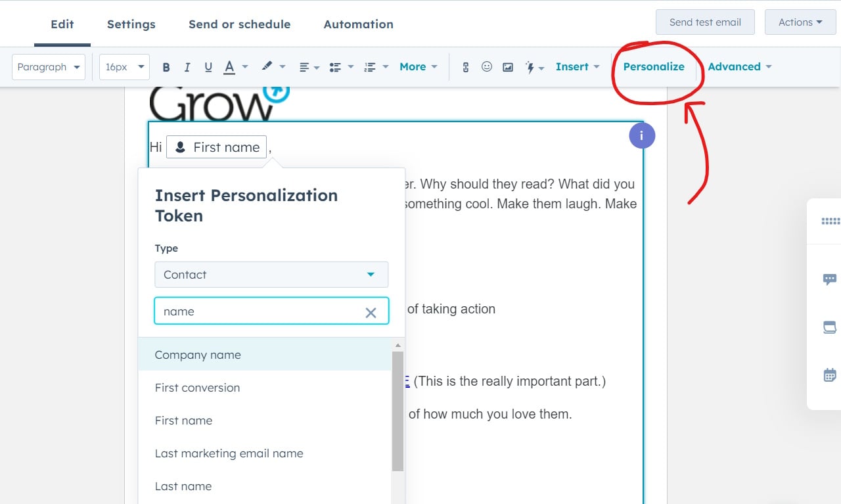Toggle bold text formatting
Screen dimensions: 841x504
click(x=166, y=67)
